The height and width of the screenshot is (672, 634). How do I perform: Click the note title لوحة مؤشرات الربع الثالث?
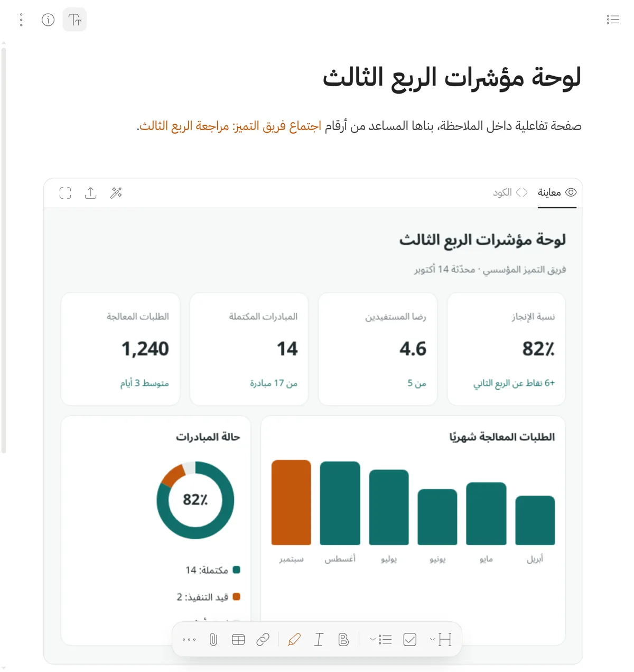tap(452, 78)
